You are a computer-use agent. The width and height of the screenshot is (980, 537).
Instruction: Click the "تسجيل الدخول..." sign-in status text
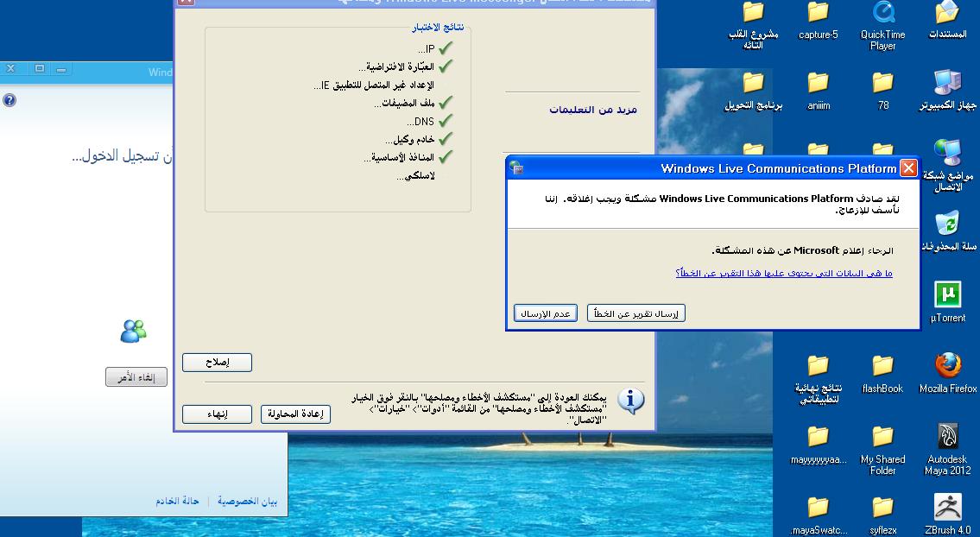(122, 156)
